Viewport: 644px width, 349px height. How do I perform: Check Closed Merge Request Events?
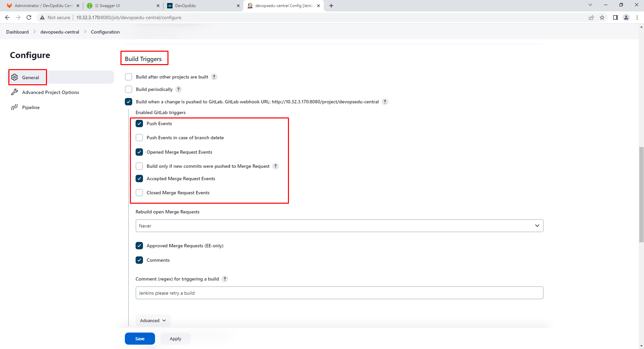(139, 193)
